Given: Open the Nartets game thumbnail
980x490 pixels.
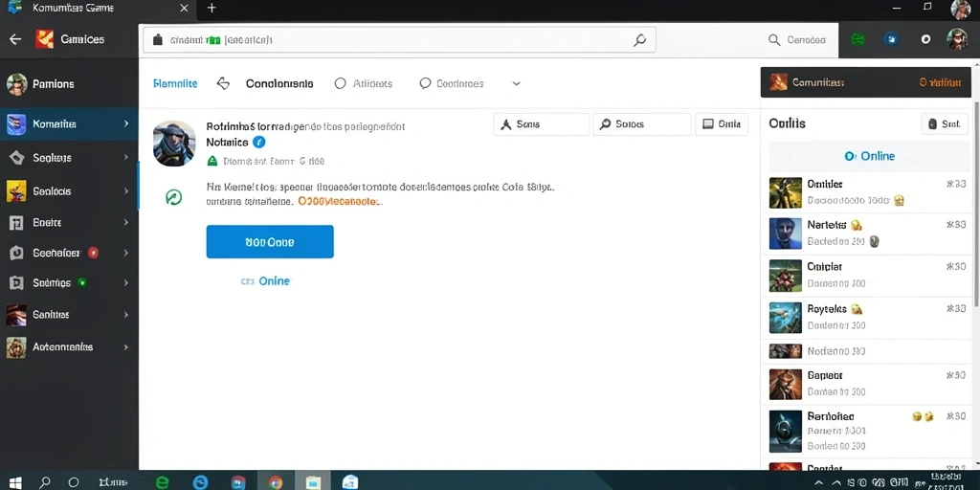Looking at the screenshot, I should coord(785,234).
